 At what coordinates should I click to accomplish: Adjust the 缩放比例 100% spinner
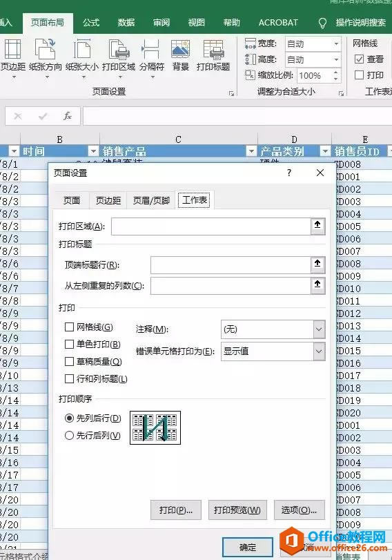click(x=335, y=75)
